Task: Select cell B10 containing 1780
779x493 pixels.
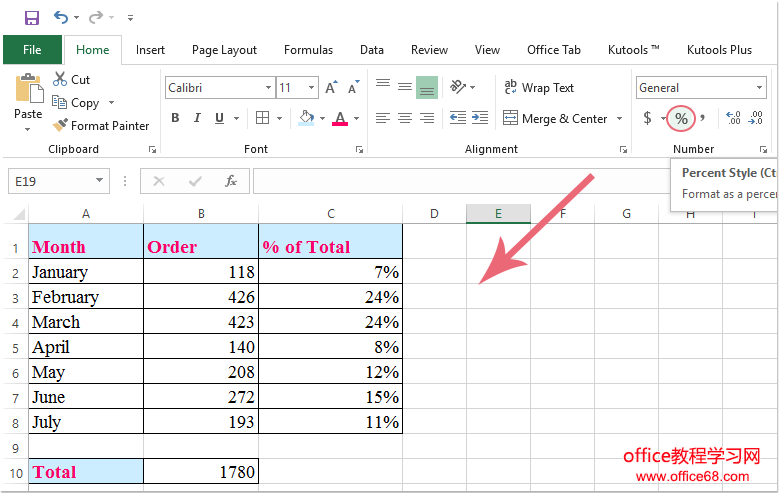Action: click(200, 471)
